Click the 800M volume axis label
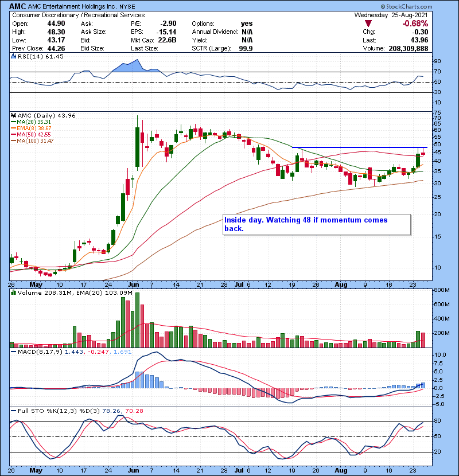The image size is (459, 476). point(442,290)
